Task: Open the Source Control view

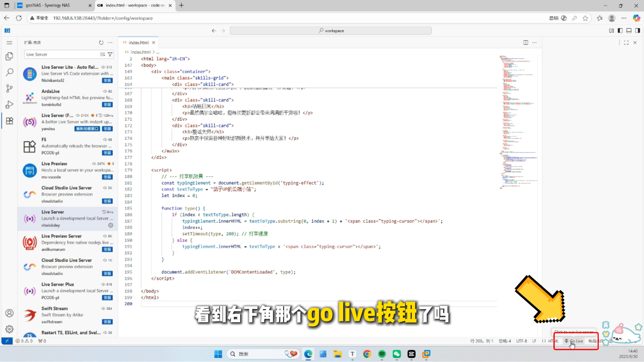Action: (9, 88)
